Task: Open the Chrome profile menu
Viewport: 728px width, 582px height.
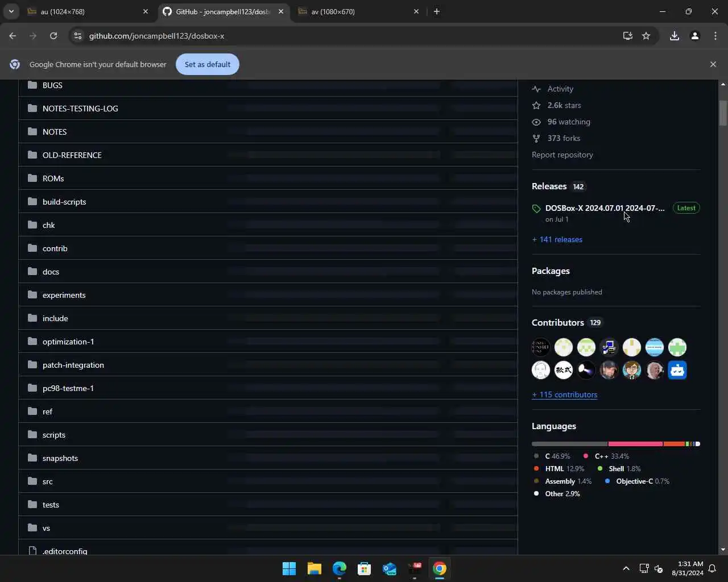Action: [695, 36]
